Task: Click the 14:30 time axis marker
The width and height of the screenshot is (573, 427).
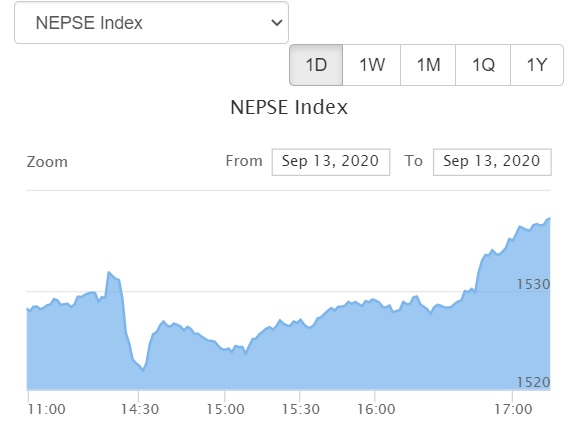Action: 140,409
